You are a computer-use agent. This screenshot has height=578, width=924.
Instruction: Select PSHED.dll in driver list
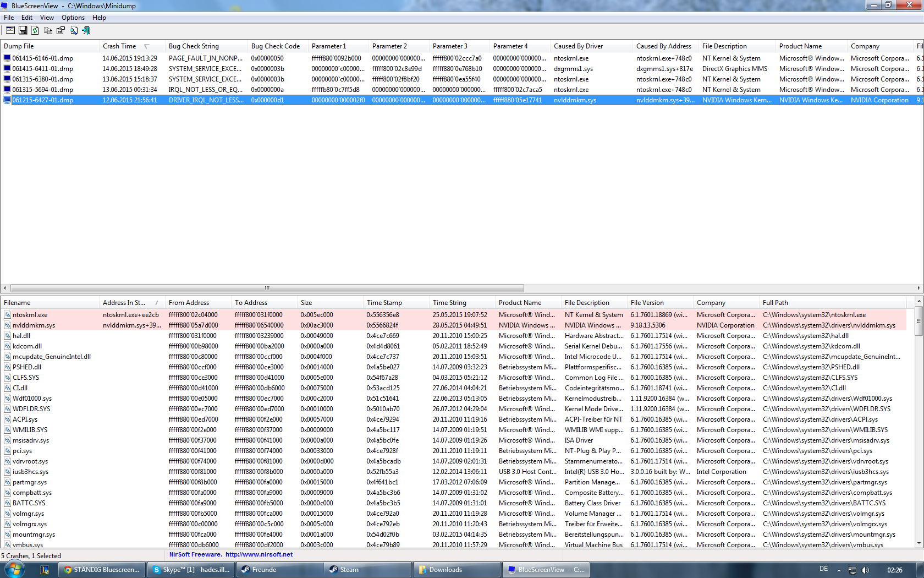(27, 367)
